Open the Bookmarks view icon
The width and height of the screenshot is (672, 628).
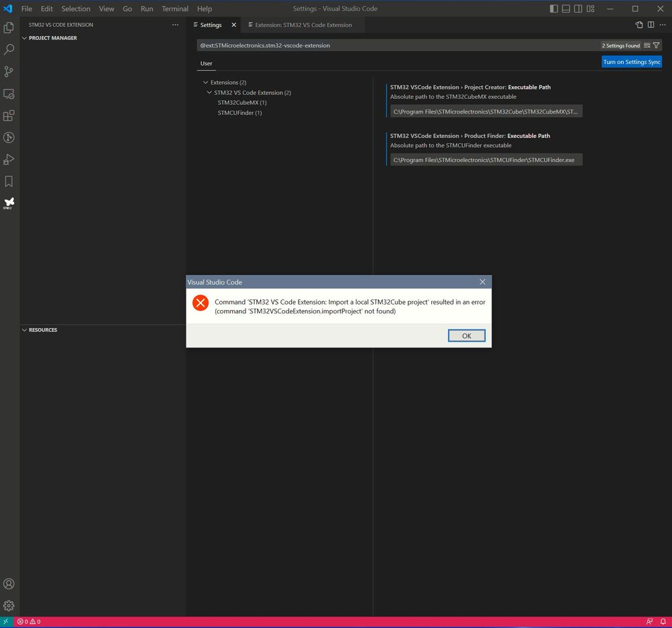[x=9, y=181]
